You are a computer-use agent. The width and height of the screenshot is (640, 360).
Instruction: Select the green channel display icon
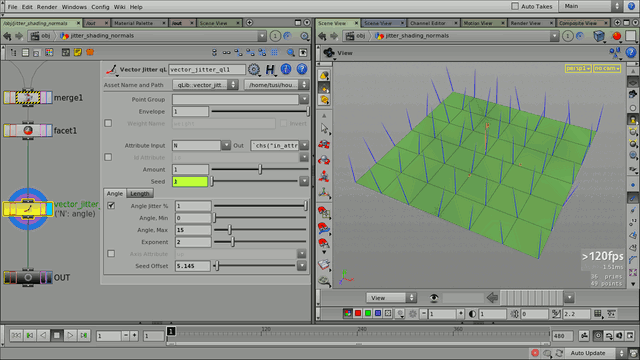click(x=368, y=313)
